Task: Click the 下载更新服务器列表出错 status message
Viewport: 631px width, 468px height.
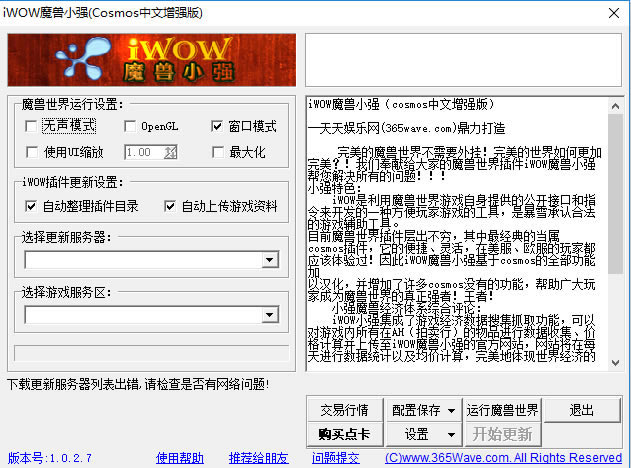Action: [138, 384]
